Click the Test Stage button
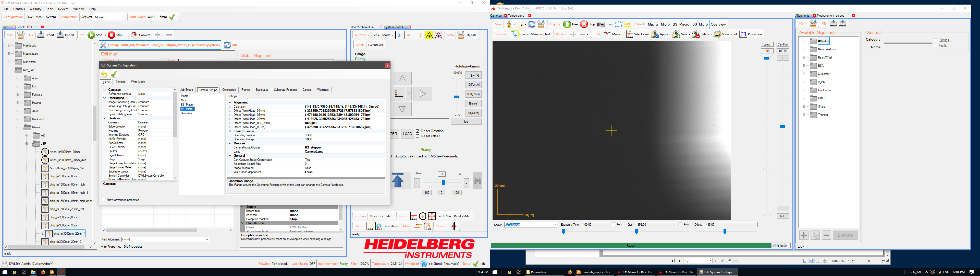 click(391, 226)
